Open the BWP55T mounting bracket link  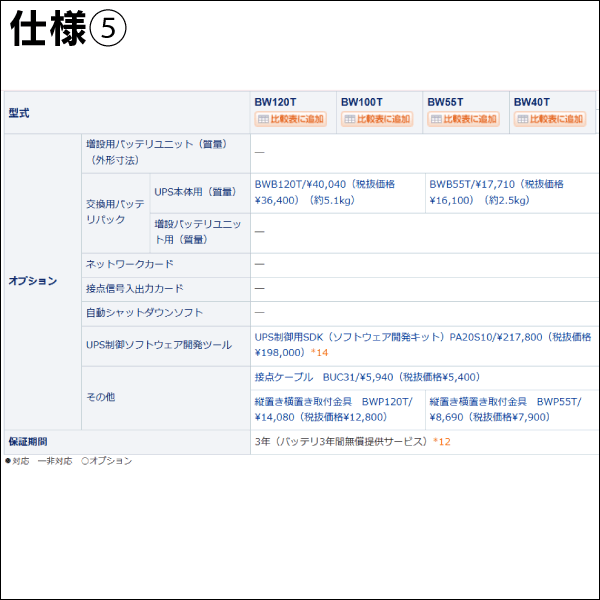(505, 409)
